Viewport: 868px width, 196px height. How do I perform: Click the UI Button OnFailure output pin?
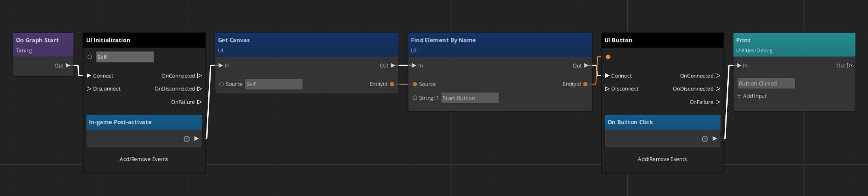coord(718,102)
